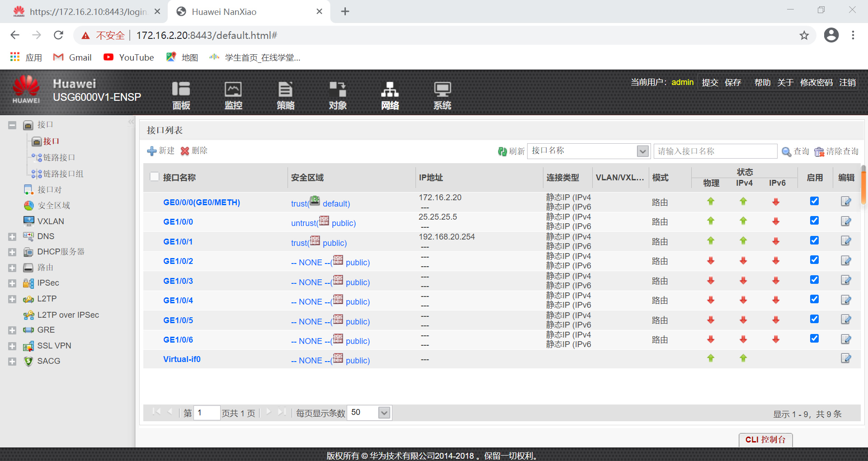The width and height of the screenshot is (868, 461).
Task: Toggle enable checkbox for GE1/0/1
Action: tap(814, 240)
